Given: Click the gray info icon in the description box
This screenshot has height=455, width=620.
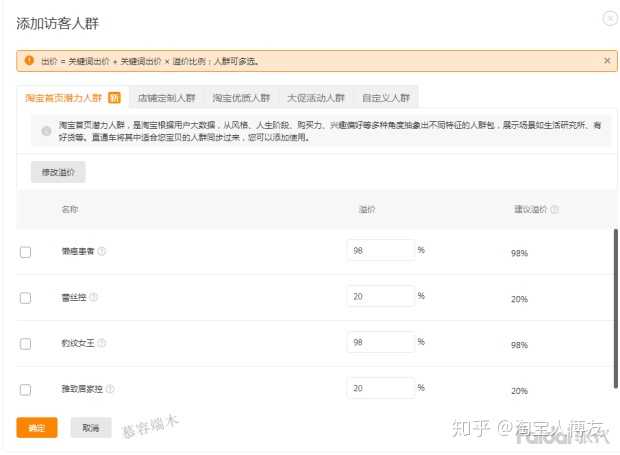Looking at the screenshot, I should point(46,131).
